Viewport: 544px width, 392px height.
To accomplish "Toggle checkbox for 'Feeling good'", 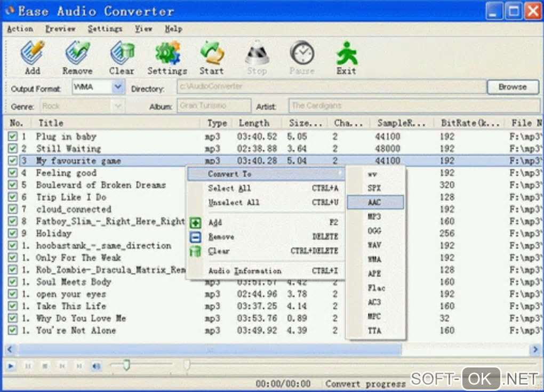I will [x=13, y=173].
